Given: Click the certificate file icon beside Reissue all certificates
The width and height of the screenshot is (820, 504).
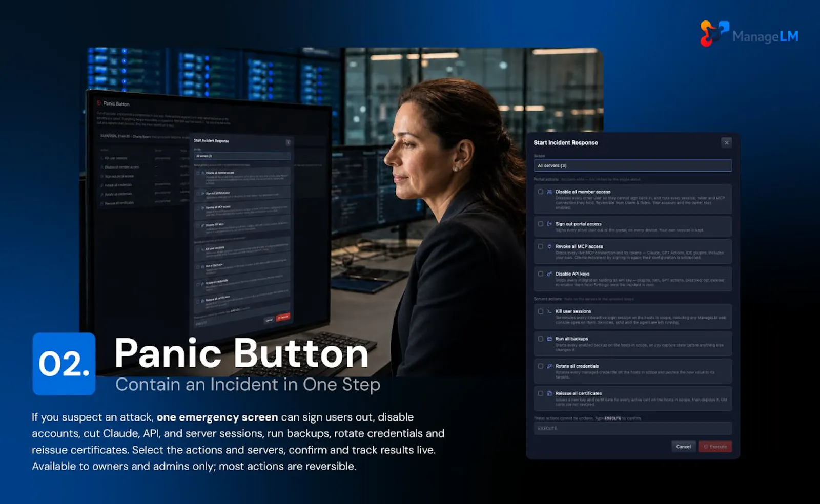Looking at the screenshot, I should pos(549,393).
